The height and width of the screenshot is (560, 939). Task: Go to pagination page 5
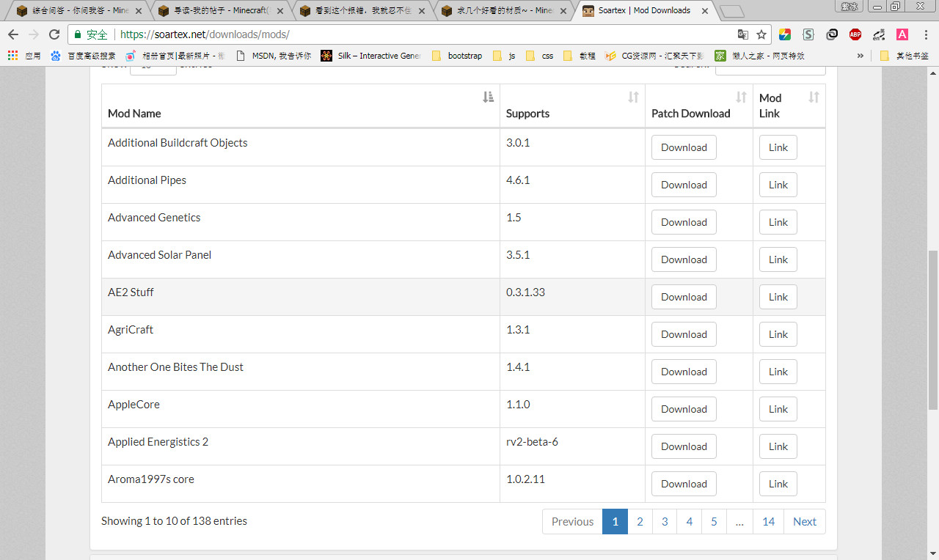(714, 522)
